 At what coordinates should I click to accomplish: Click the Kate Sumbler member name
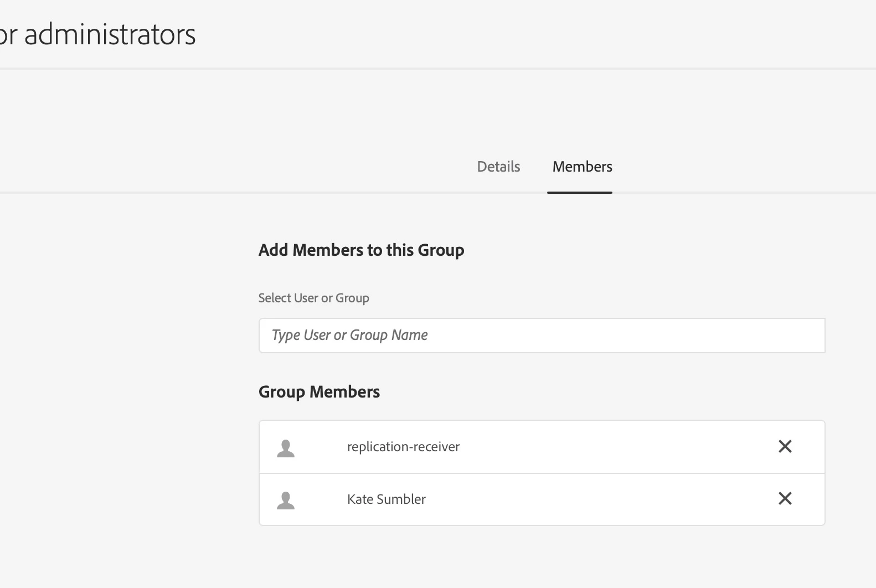(386, 499)
